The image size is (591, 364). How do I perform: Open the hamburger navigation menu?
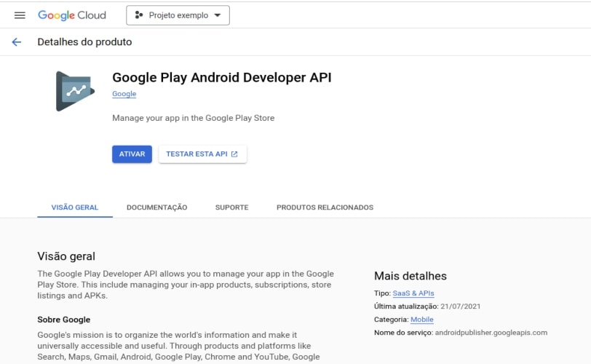point(20,15)
